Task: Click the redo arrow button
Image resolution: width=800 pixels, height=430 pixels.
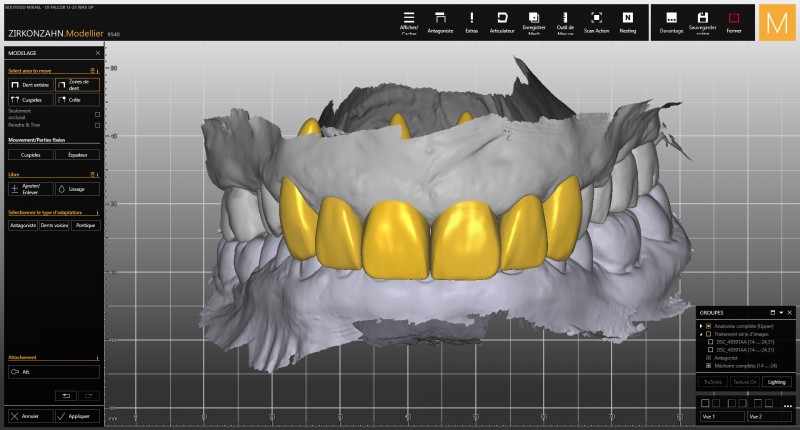Action: click(89, 396)
